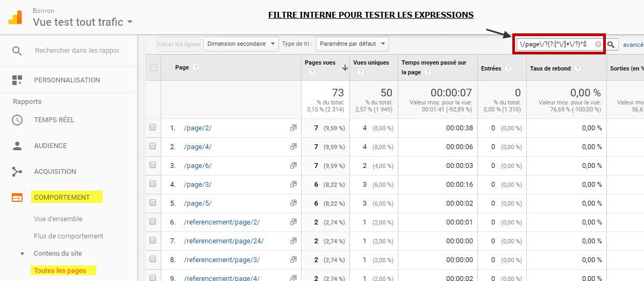Open the /page/3/ link
The width and height of the screenshot is (644, 281).
[197, 185]
